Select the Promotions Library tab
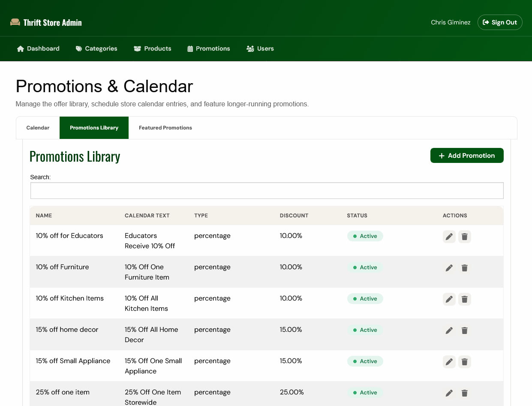The width and height of the screenshot is (532, 406). 94,128
